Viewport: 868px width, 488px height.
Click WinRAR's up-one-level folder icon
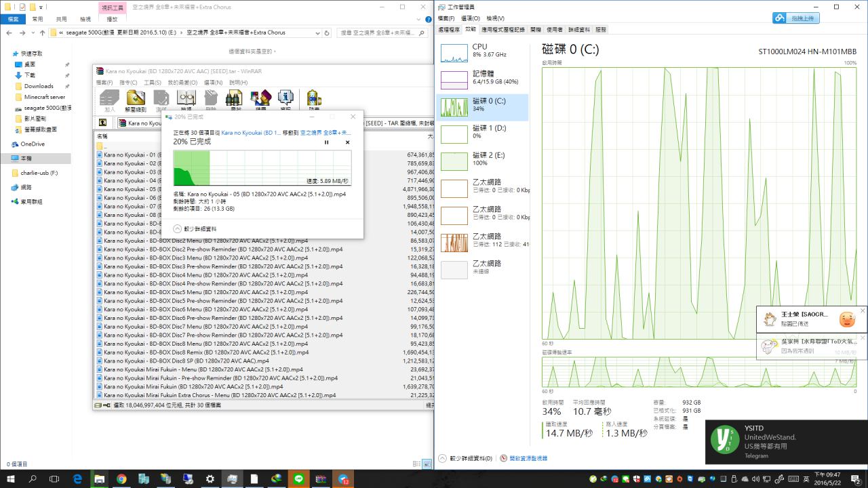tap(103, 123)
